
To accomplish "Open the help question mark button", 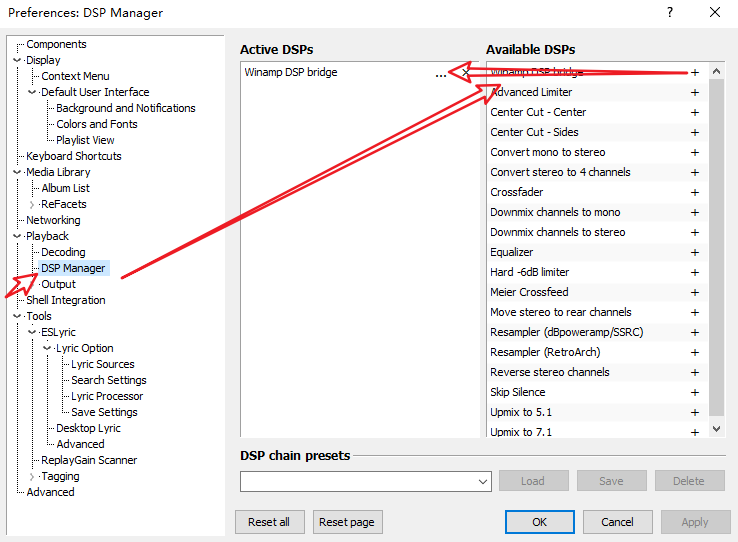I will 669,13.
